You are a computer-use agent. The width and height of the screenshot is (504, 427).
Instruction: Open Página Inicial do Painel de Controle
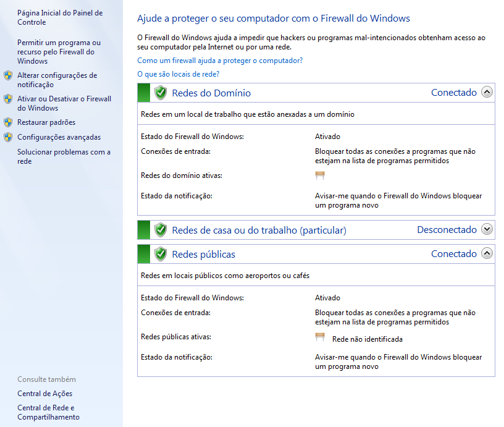pyautogui.click(x=60, y=18)
